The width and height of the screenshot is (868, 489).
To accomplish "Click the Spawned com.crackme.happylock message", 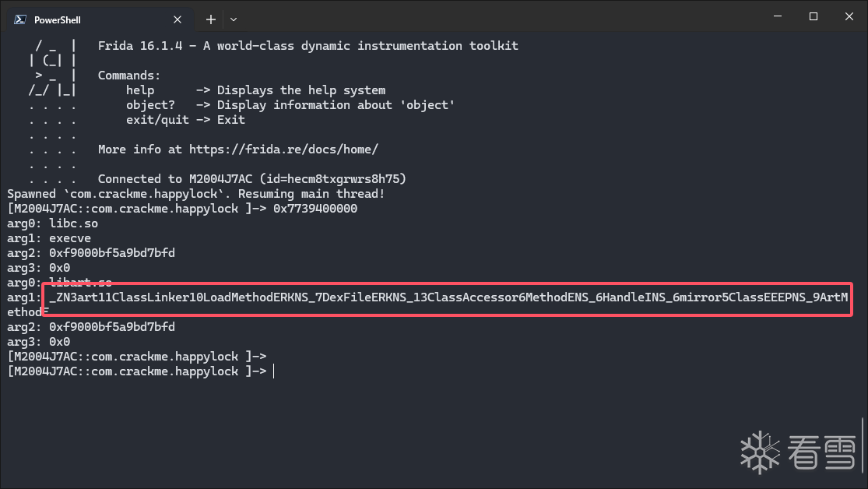I will pyautogui.click(x=195, y=194).
